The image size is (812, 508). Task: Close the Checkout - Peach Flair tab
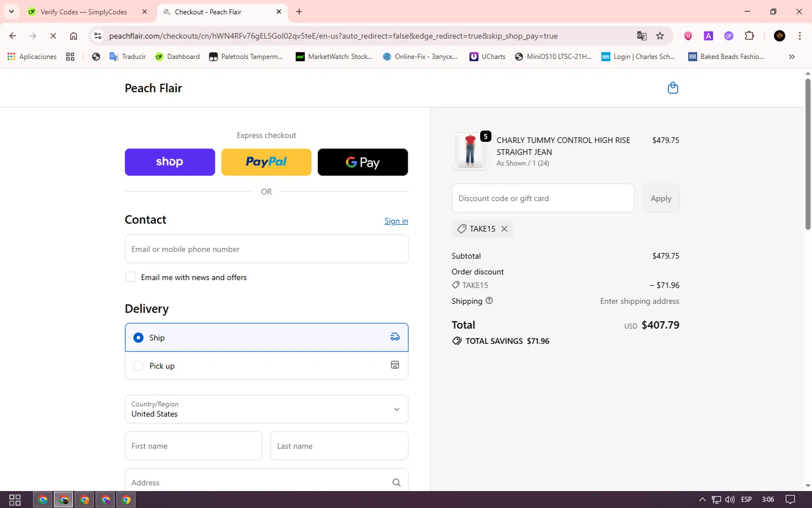(x=279, y=11)
